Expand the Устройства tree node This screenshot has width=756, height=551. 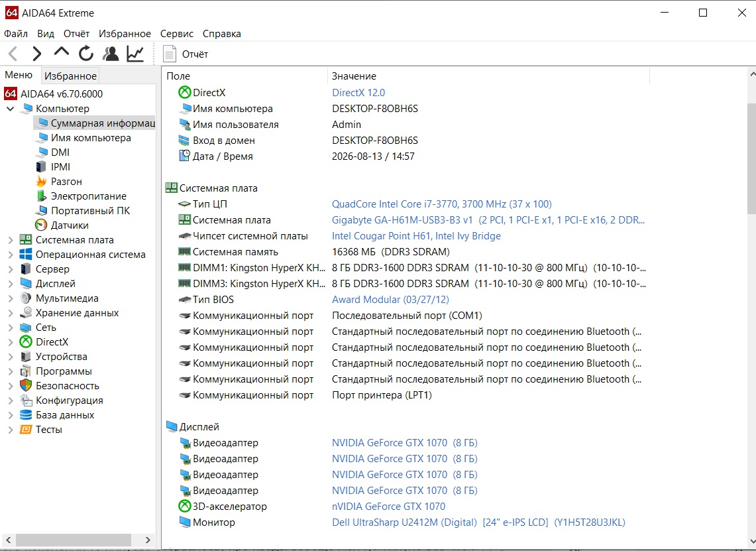tap(10, 357)
